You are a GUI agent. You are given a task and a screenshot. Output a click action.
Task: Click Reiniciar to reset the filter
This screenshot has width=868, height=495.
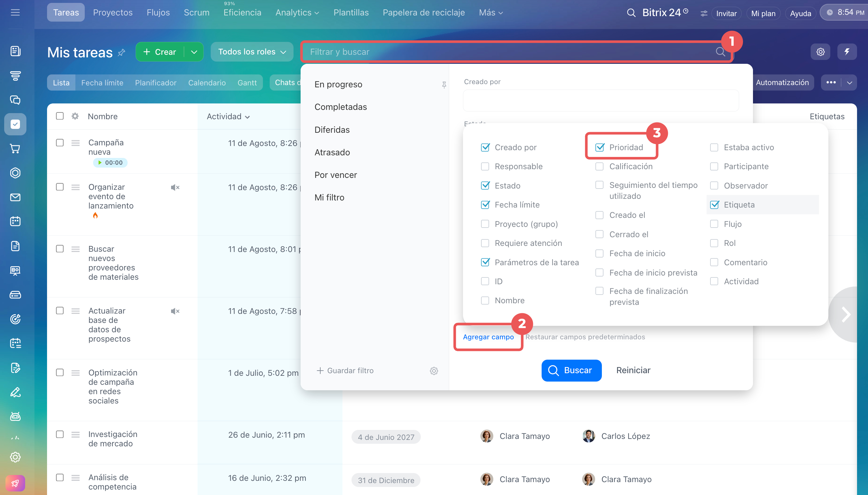633,370
